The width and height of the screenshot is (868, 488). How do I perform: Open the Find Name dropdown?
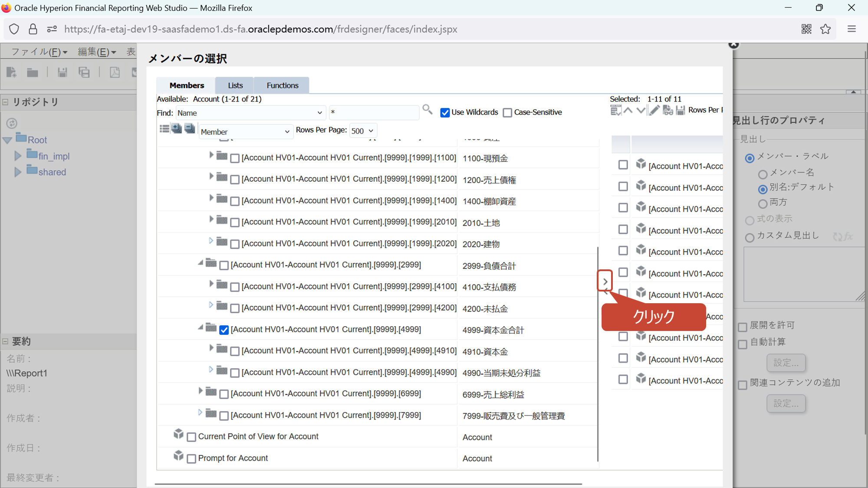pyautogui.click(x=250, y=113)
